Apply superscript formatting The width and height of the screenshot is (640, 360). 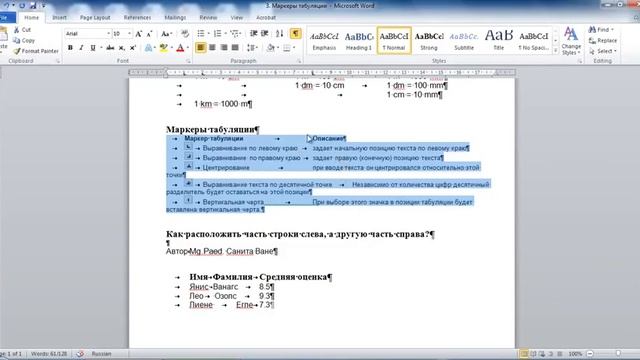tap(133, 48)
